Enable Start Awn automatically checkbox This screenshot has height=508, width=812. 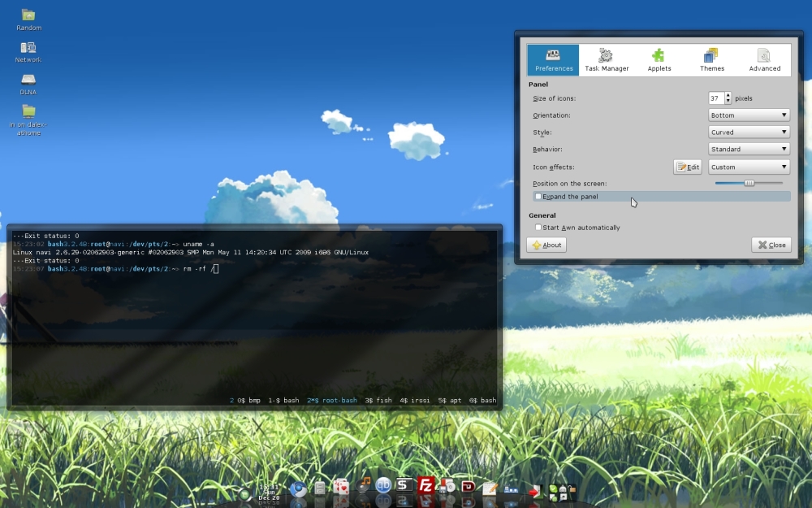538,227
